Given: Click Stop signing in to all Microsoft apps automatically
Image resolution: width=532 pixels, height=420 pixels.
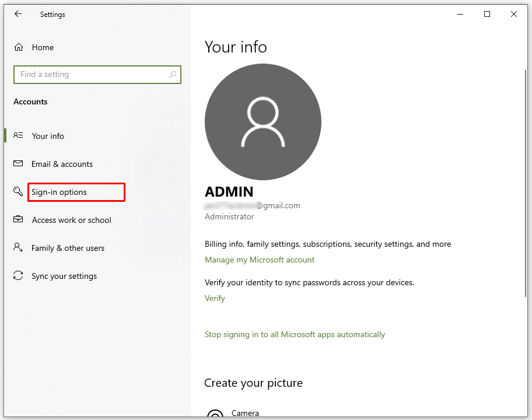Looking at the screenshot, I should (x=295, y=334).
